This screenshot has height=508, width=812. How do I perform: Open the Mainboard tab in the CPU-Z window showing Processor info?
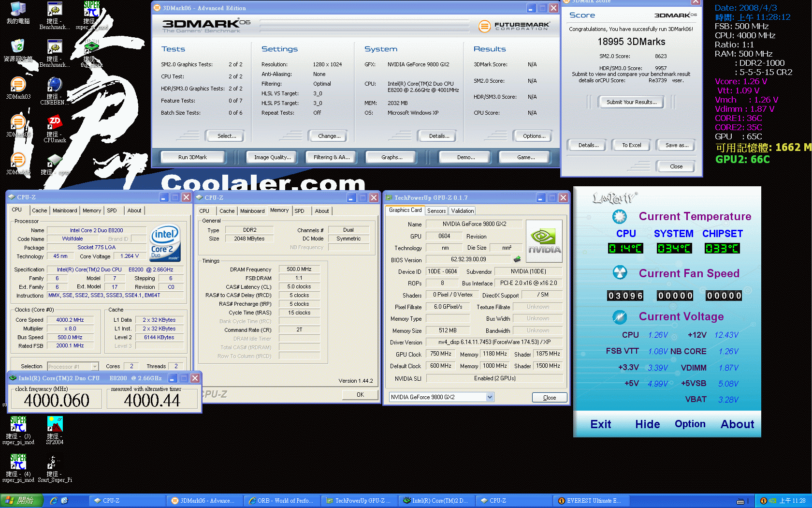click(x=65, y=210)
